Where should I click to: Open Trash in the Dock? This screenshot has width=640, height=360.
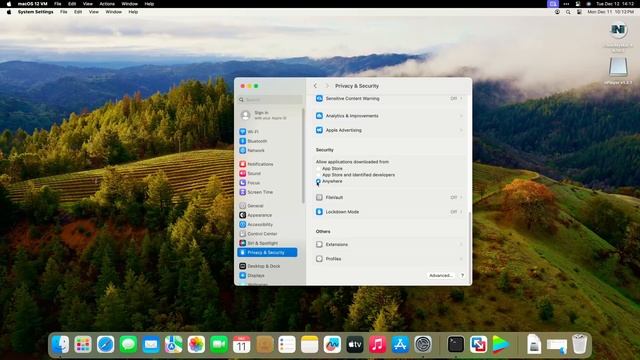coord(579,344)
